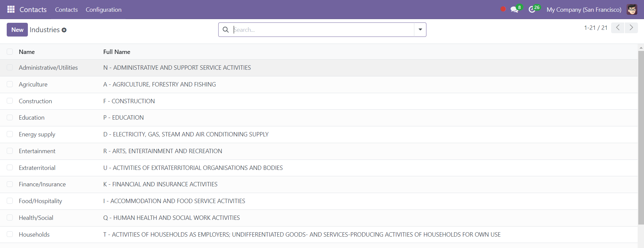
Task: Open the Food/Hospitality record
Action: pyautogui.click(x=40, y=201)
